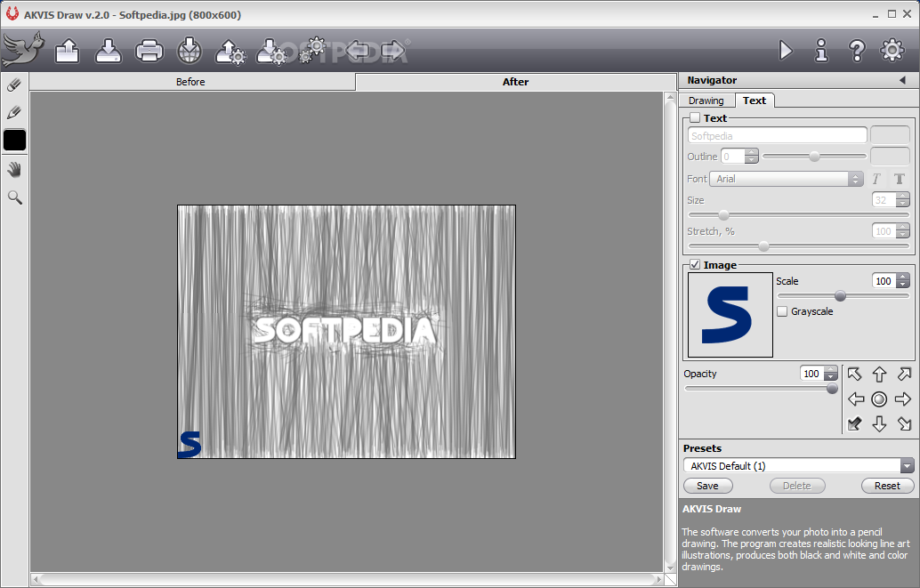Image resolution: width=920 pixels, height=588 pixels.
Task: Toggle italic font style icon
Action: pos(876,179)
